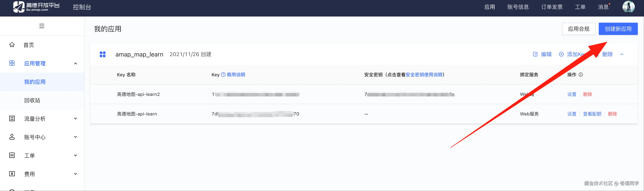The image size is (644, 191).
Task: Click the 绑定服务 column header
Action: [529, 75]
